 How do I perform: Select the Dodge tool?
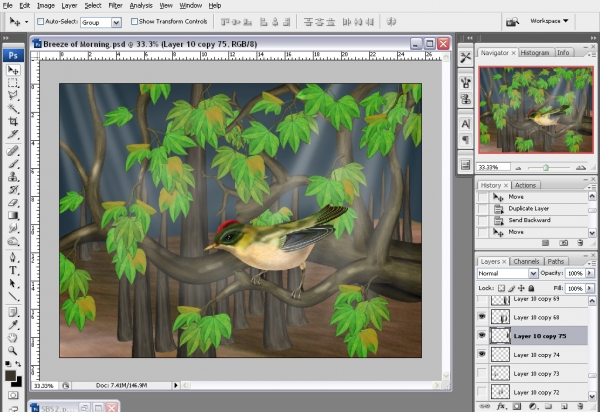click(x=13, y=241)
